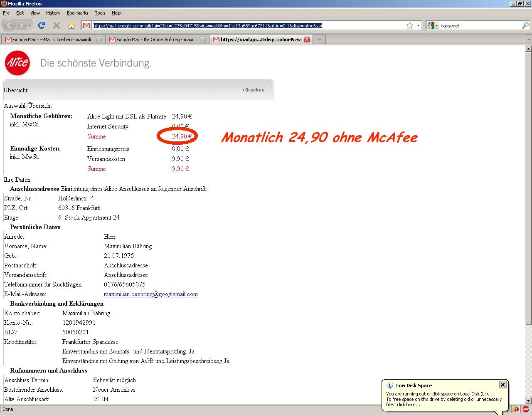Image resolution: width=532 pixels, height=415 pixels.
Task: Click the one-time sum '9,90 €' in red
Action: tap(180, 169)
